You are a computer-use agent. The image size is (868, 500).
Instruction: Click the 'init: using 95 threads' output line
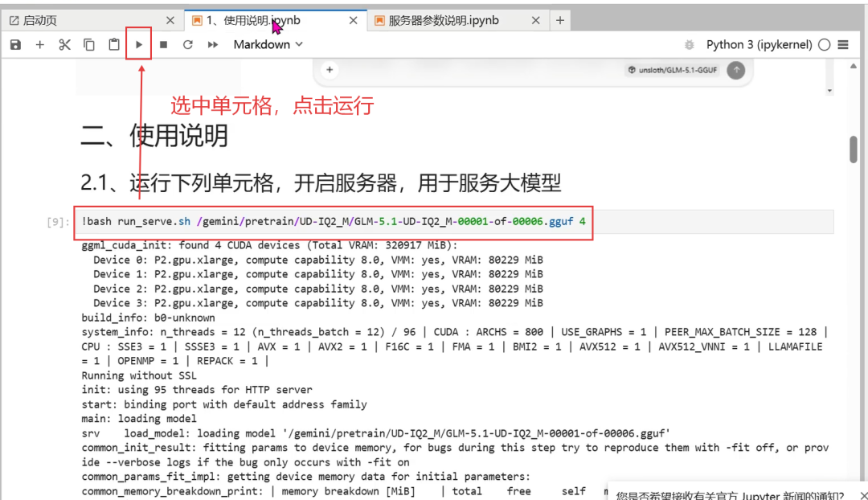click(x=197, y=390)
